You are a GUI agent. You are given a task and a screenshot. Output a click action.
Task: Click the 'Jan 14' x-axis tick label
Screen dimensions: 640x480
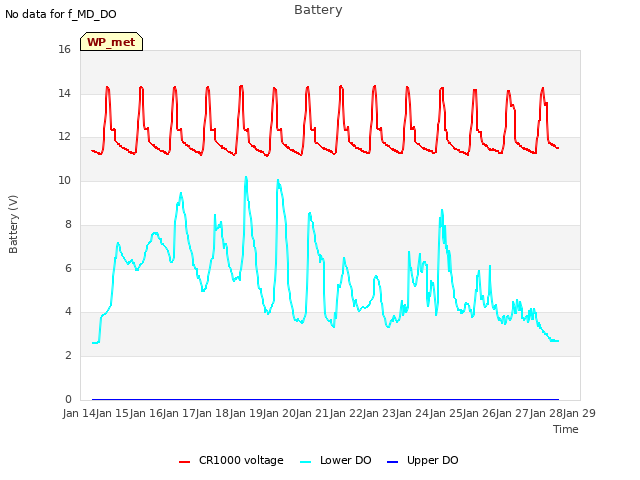pyautogui.click(x=79, y=413)
